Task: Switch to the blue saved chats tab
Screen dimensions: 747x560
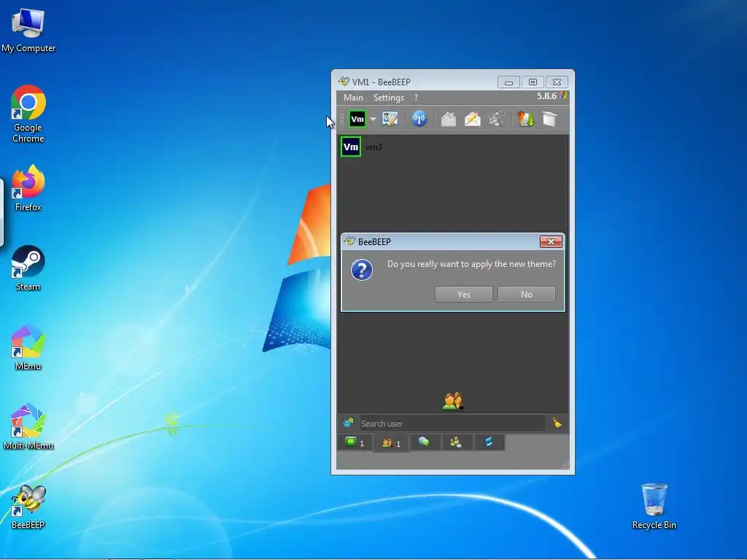Action: [x=489, y=443]
